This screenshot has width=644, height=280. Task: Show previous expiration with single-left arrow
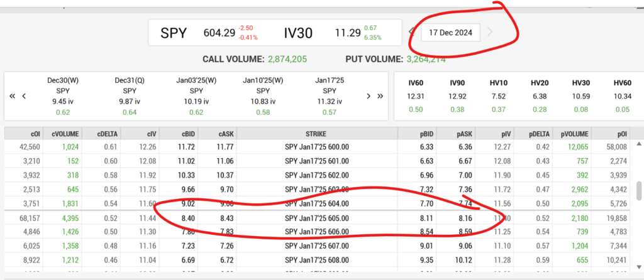24,96
